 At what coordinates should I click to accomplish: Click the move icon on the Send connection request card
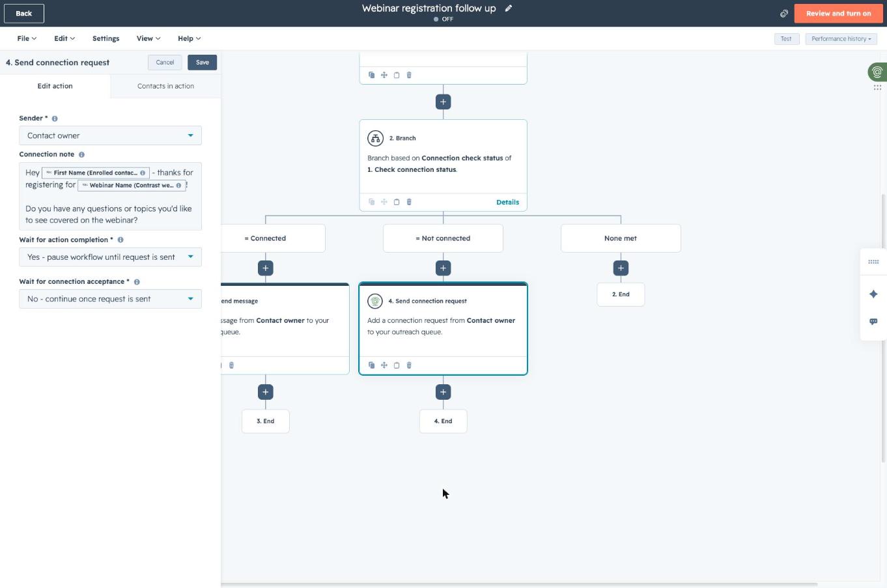pyautogui.click(x=384, y=365)
